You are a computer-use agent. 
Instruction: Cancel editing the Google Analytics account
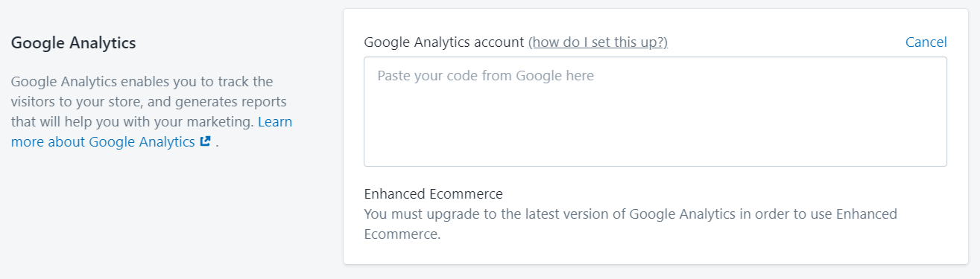[x=926, y=42]
